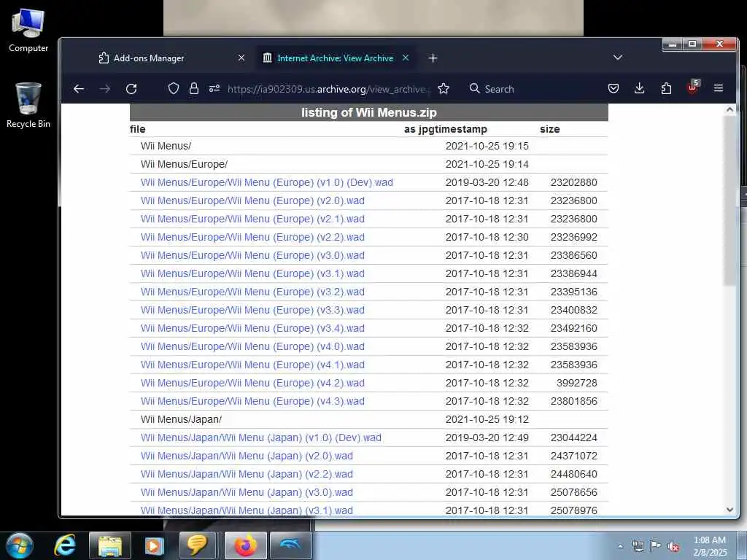This screenshot has height=560, width=747.
Task: Open Wii Menu (Europe) (v4.2).wad link
Action: coord(252,383)
